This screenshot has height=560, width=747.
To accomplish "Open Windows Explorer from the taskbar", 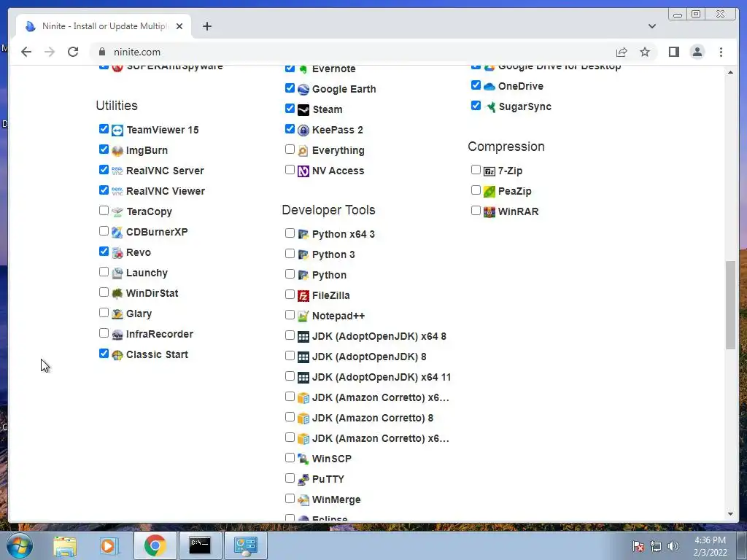I will [x=65, y=545].
